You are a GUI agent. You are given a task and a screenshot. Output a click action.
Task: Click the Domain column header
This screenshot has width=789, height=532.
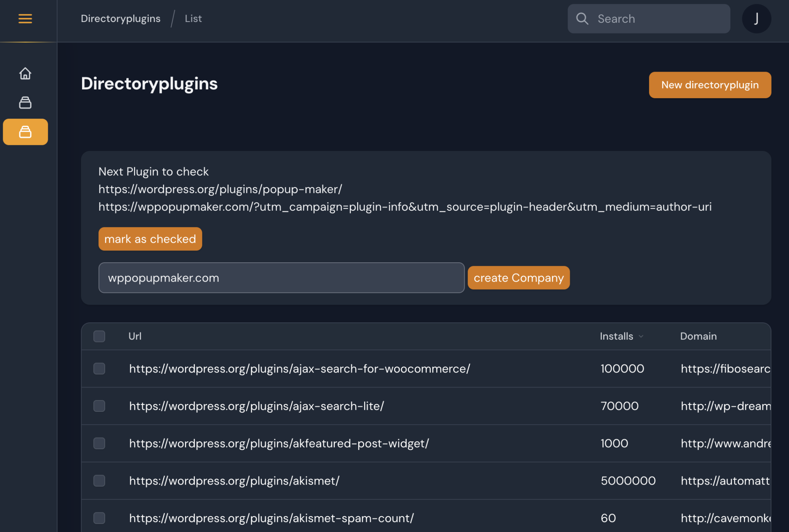click(x=698, y=336)
